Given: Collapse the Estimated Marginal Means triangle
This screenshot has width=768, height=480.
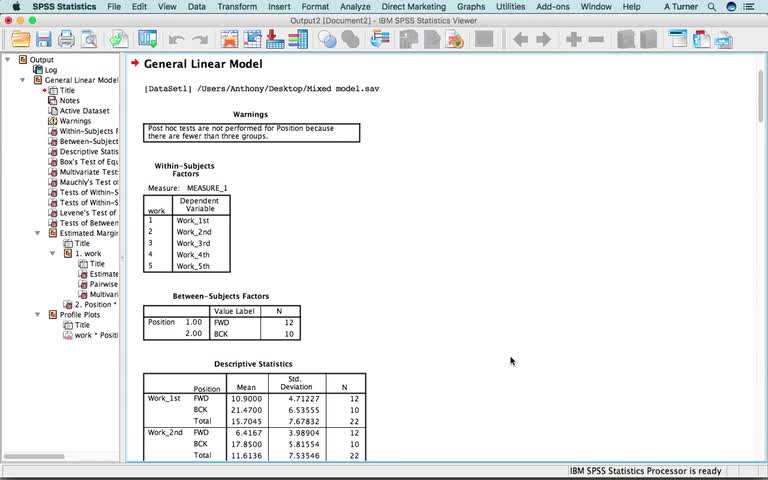Looking at the screenshot, I should (x=38, y=233).
